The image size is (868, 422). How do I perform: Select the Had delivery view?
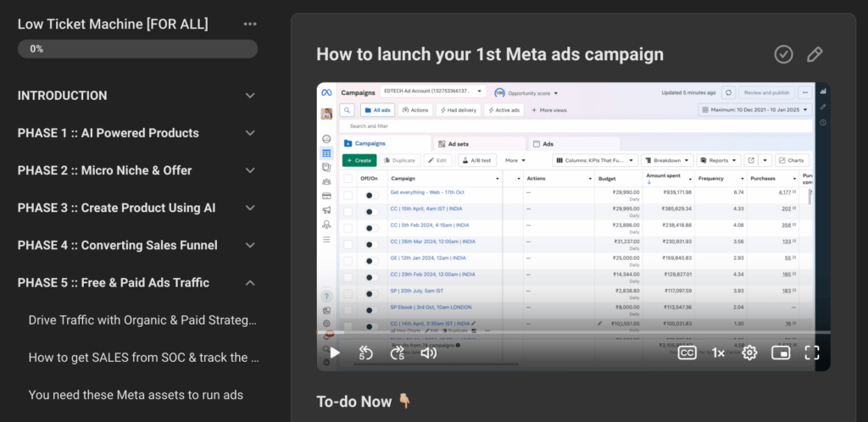click(459, 110)
